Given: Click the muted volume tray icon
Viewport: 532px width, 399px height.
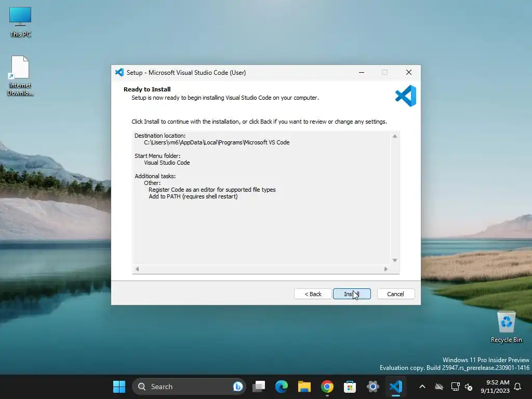Looking at the screenshot, I should coord(469,387).
